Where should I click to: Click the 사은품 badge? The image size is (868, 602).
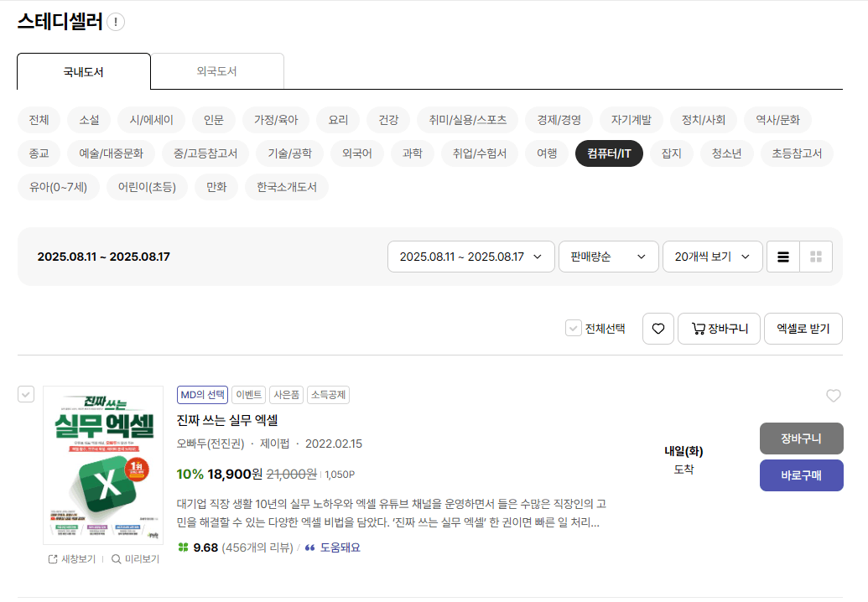click(x=286, y=395)
